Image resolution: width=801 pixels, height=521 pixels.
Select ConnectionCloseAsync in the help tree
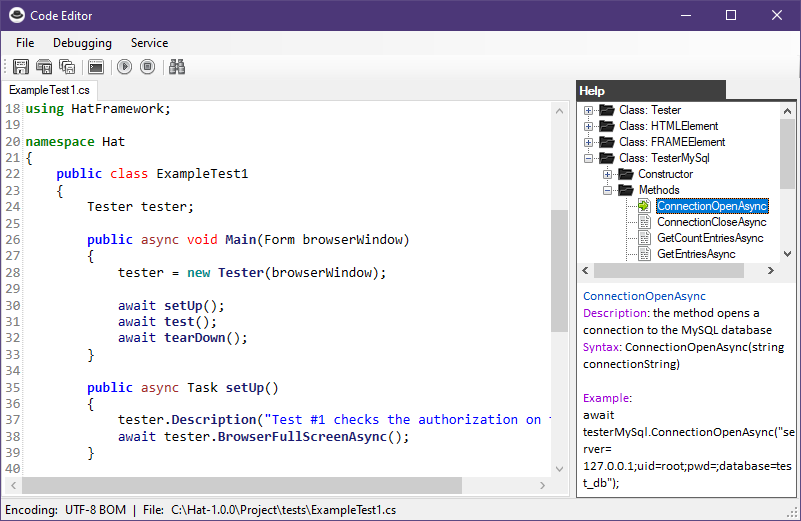pos(711,222)
